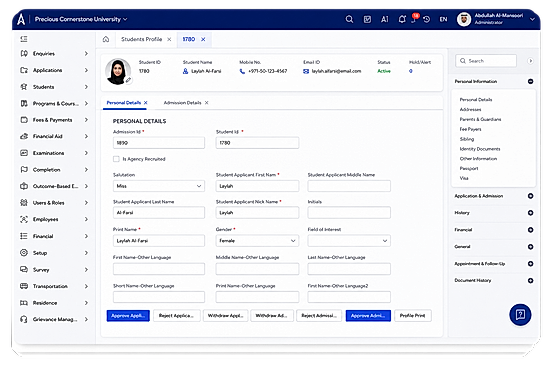Open Setup sidebar icon

(x=24, y=252)
